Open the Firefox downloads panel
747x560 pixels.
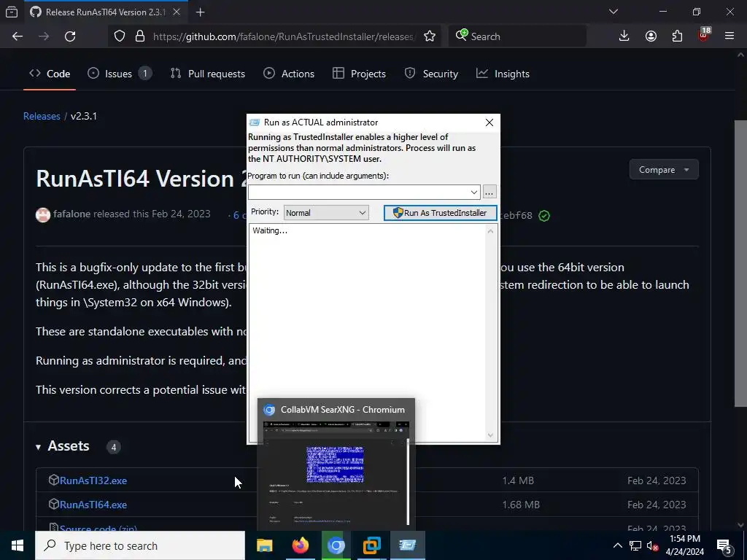(x=624, y=36)
